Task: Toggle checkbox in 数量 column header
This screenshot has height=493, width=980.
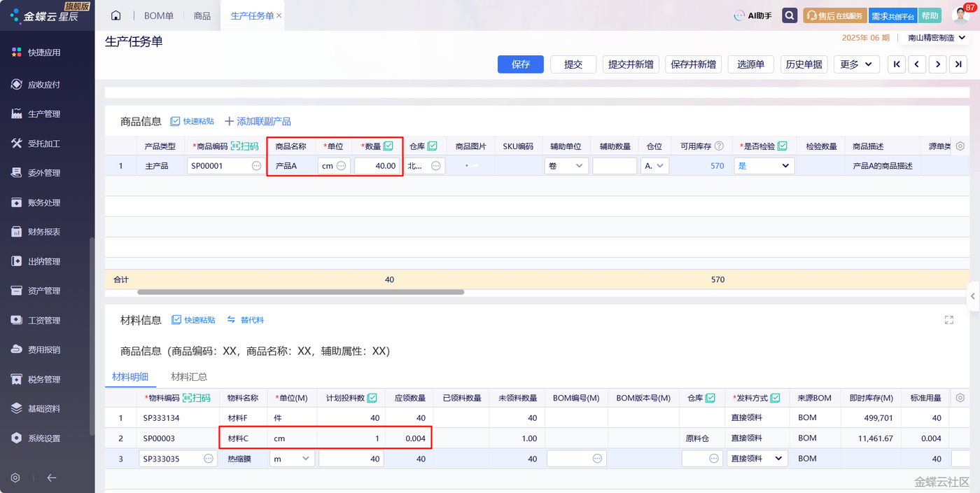Action: pyautogui.click(x=388, y=146)
